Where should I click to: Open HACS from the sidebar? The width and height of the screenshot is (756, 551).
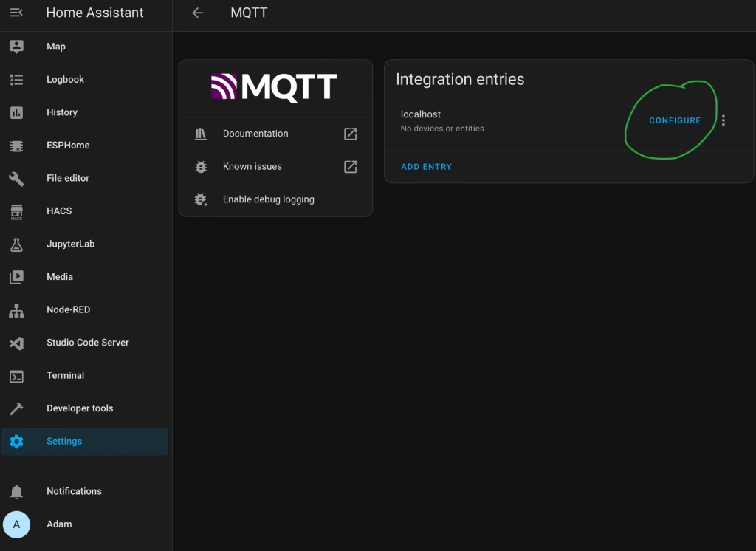click(x=58, y=211)
